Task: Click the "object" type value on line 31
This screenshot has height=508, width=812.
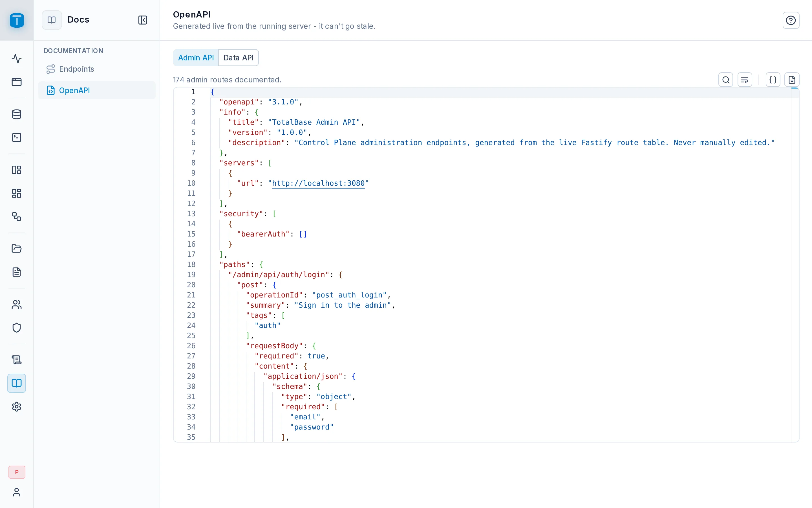Action: click(x=334, y=397)
